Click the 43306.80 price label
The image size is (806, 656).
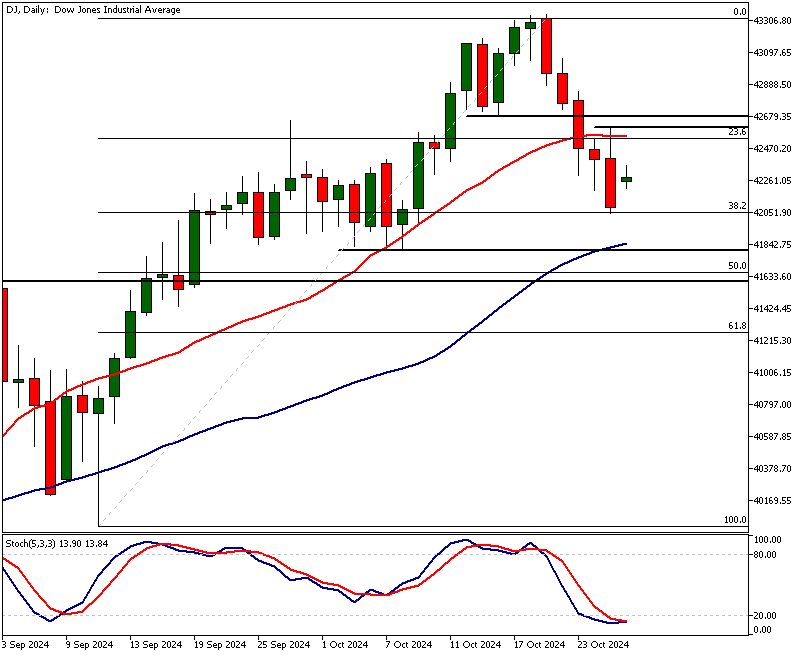[x=772, y=21]
